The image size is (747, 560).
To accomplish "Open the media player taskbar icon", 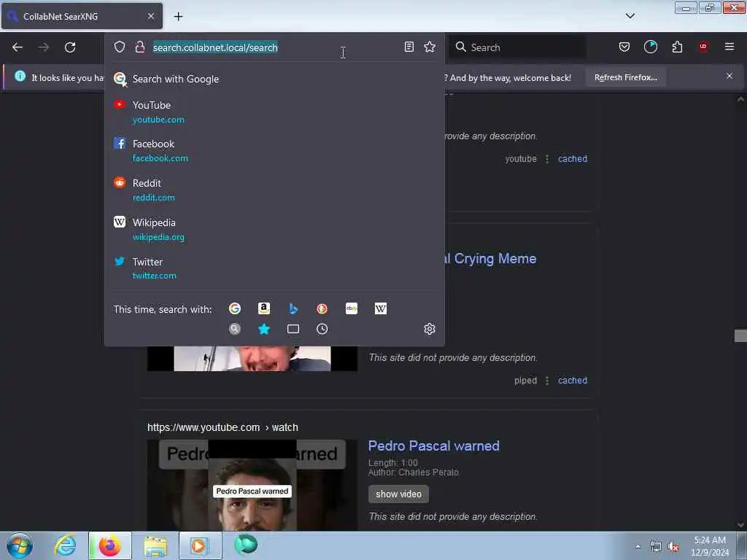I will pos(200,545).
